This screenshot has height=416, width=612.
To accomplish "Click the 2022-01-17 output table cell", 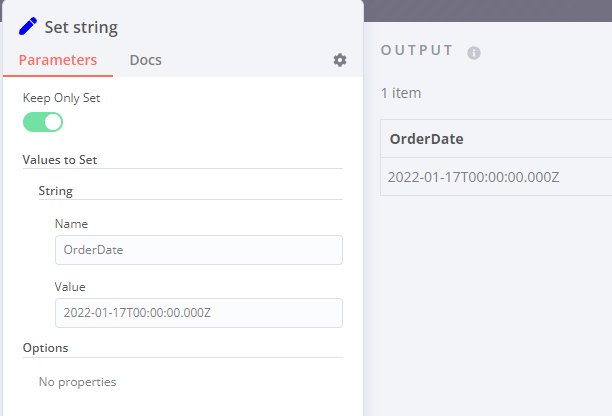I will point(473,177).
